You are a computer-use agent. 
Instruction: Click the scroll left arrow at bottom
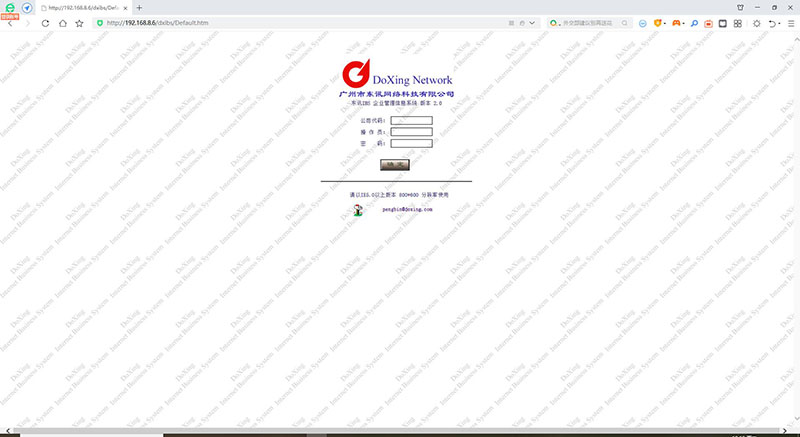pos(8,431)
